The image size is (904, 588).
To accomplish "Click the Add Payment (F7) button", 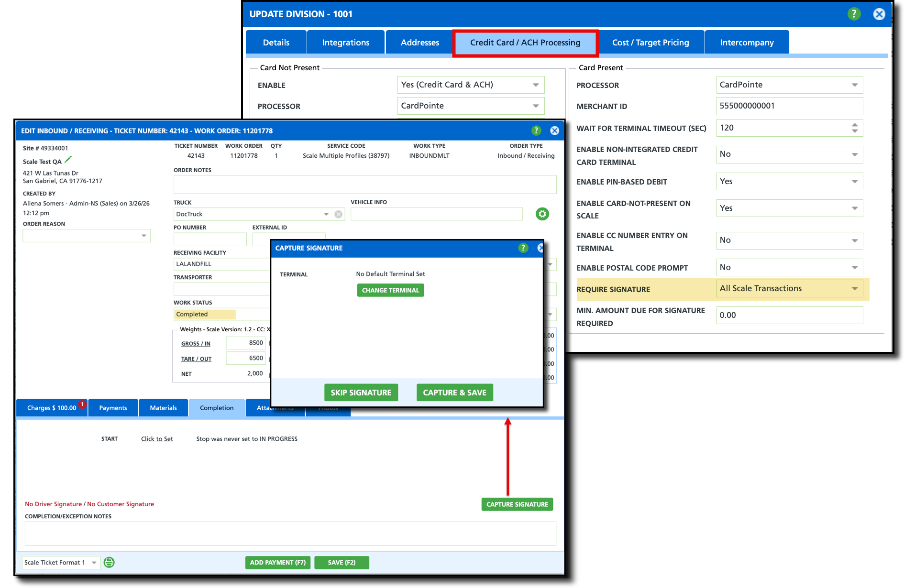I will tap(278, 562).
